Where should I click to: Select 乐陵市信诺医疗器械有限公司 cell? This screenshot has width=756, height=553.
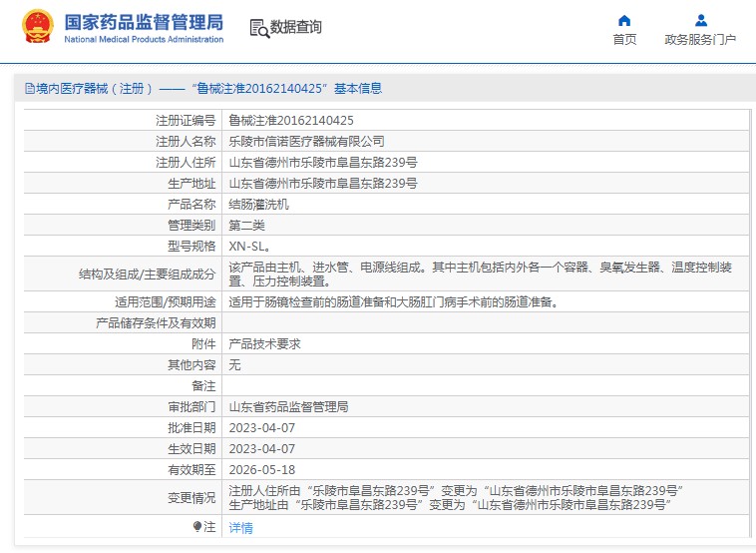(x=306, y=142)
